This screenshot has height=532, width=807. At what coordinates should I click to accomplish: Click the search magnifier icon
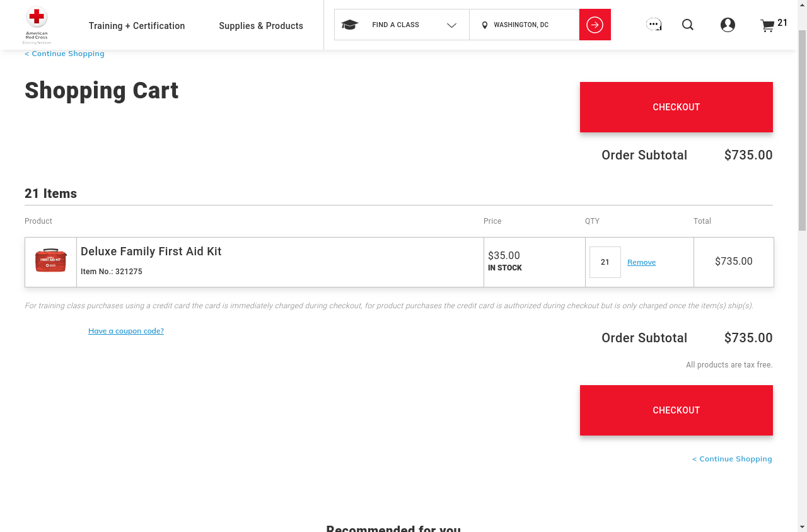pyautogui.click(x=688, y=25)
